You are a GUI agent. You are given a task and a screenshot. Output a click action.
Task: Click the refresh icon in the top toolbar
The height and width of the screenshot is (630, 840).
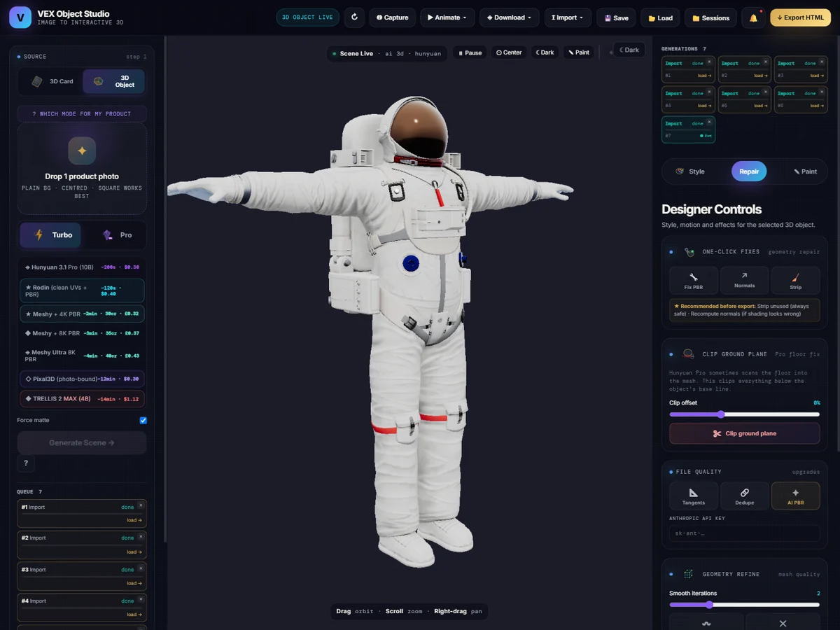pos(354,17)
